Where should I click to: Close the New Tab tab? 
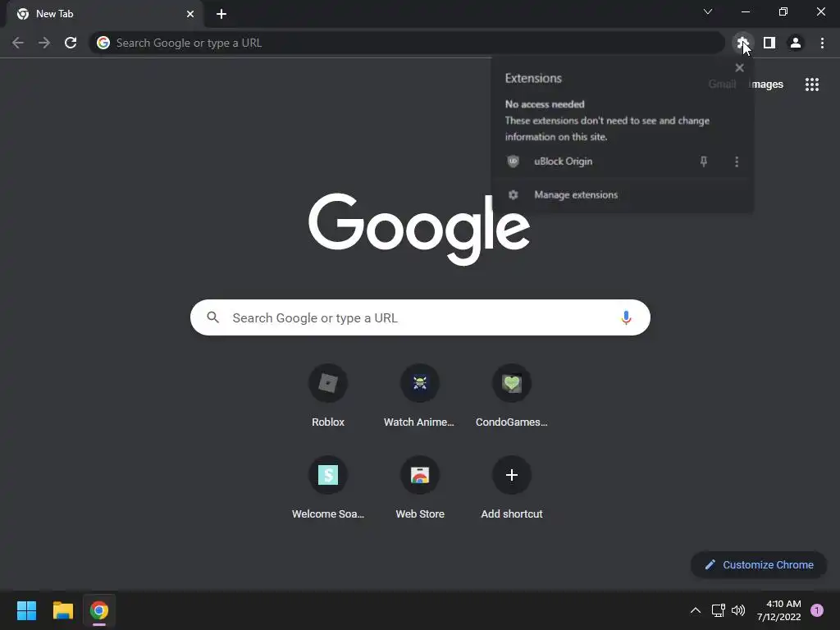coord(190,14)
